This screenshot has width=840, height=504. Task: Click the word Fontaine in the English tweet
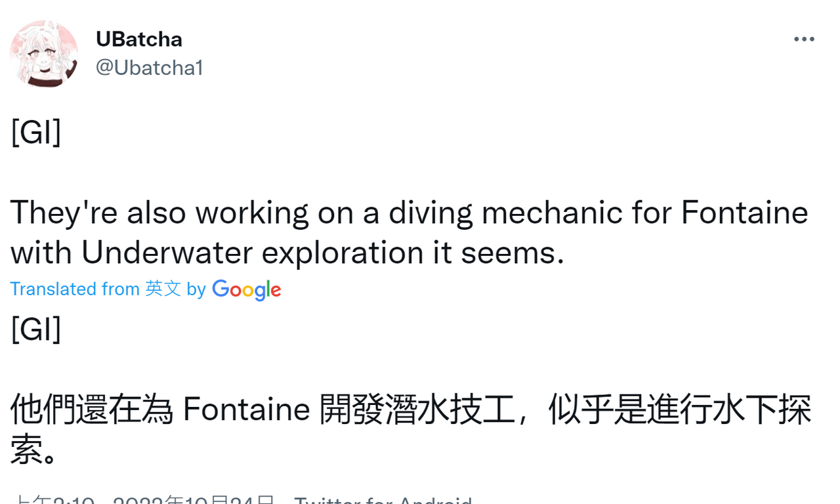pyautogui.click(x=745, y=212)
